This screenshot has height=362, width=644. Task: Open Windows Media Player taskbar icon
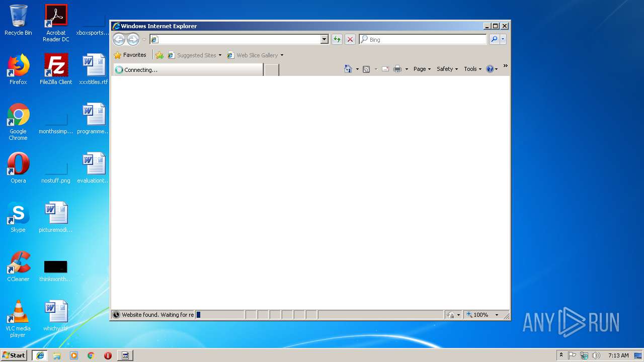coord(74,355)
